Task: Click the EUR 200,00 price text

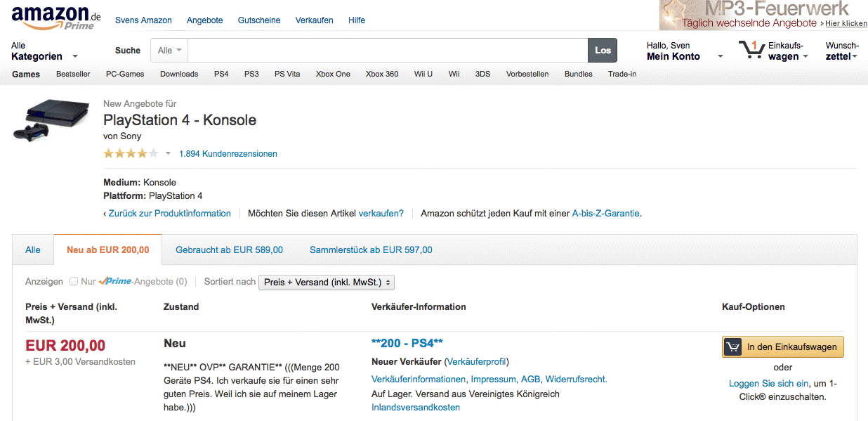Action: (65, 345)
